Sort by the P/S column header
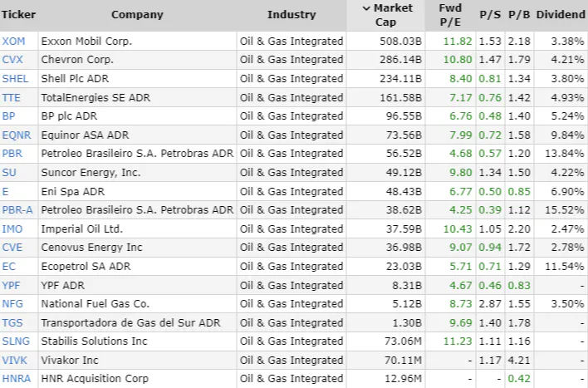588x388 pixels. point(490,15)
